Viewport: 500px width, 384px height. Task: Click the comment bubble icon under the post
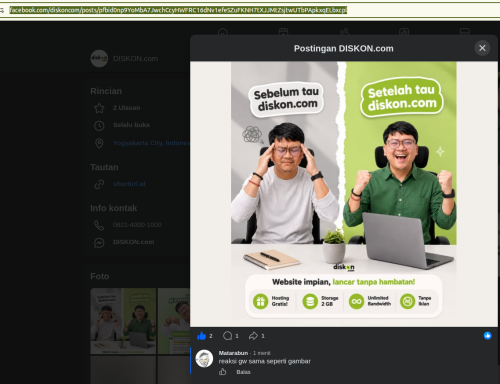227,336
